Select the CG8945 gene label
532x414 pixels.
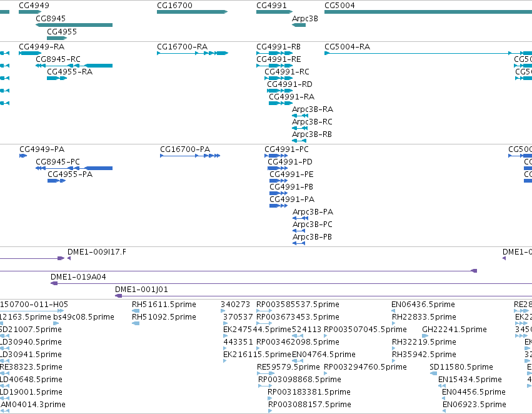[51, 18]
